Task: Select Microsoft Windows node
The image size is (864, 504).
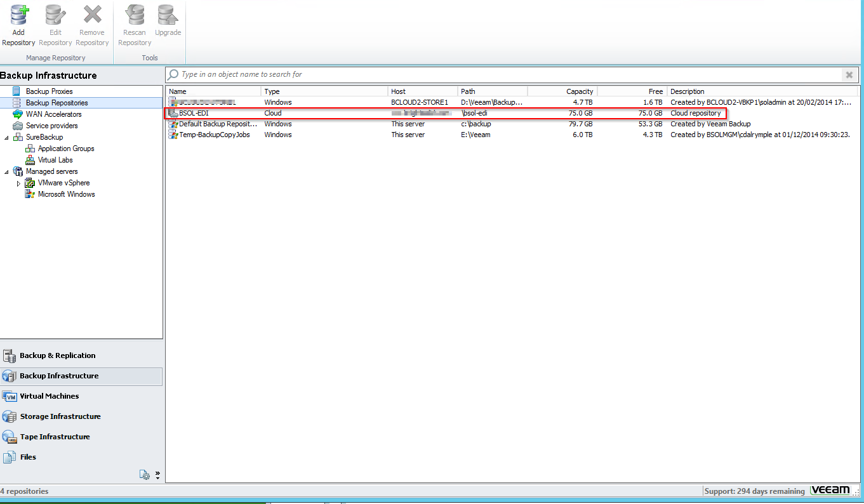Action: 66,194
